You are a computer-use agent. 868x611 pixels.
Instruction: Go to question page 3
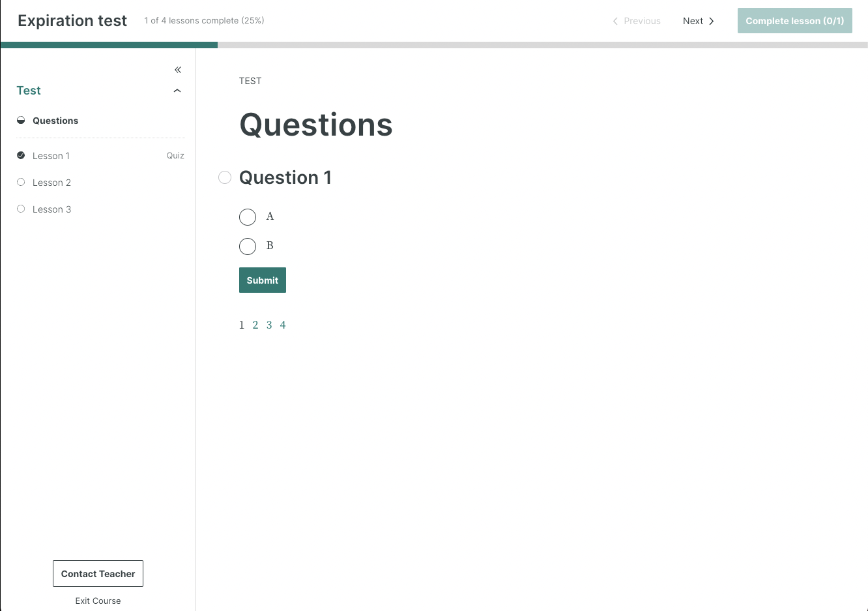pos(269,325)
